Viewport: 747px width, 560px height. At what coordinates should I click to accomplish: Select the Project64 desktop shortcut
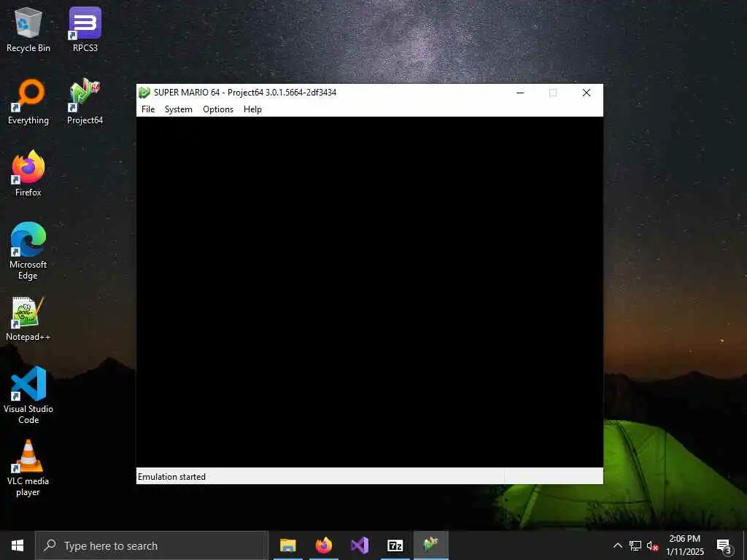(85, 102)
